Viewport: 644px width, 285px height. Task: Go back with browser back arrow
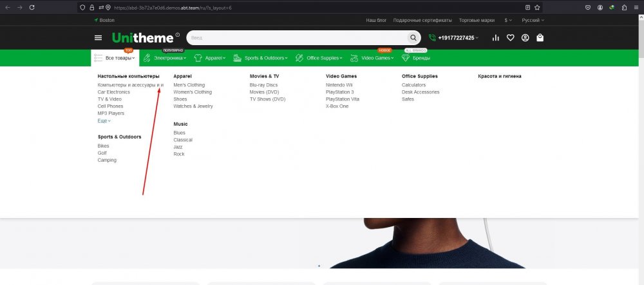point(8,7)
